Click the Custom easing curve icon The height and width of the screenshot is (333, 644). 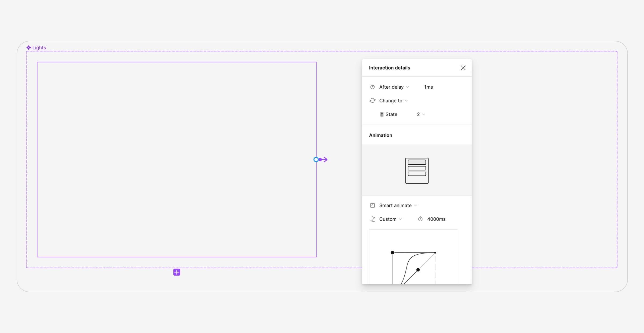tap(372, 219)
